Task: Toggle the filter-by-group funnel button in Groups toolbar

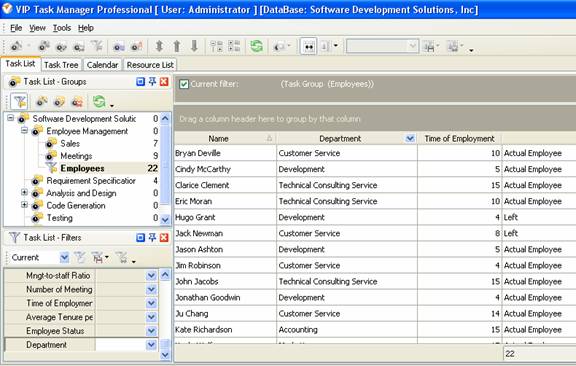Action: tap(19, 102)
